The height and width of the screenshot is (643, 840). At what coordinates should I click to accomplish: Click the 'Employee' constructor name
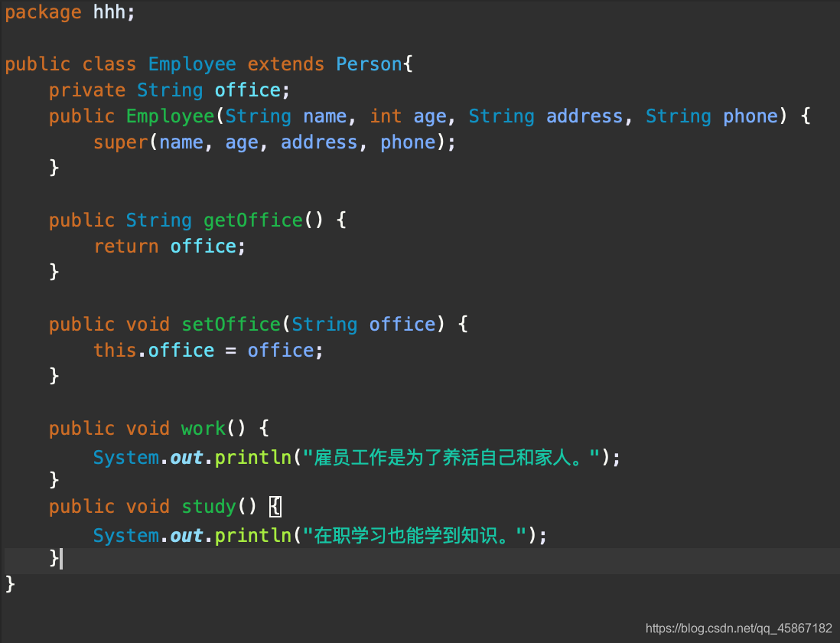coord(170,117)
